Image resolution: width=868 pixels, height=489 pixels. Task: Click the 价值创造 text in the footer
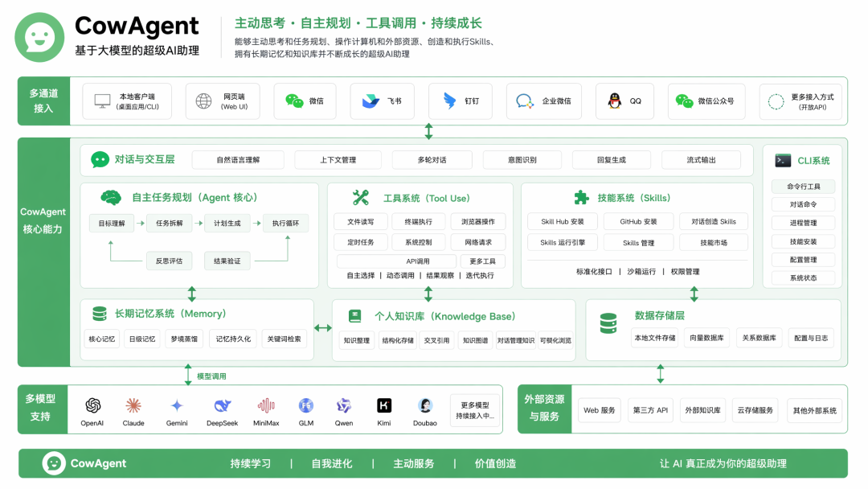pos(495,463)
